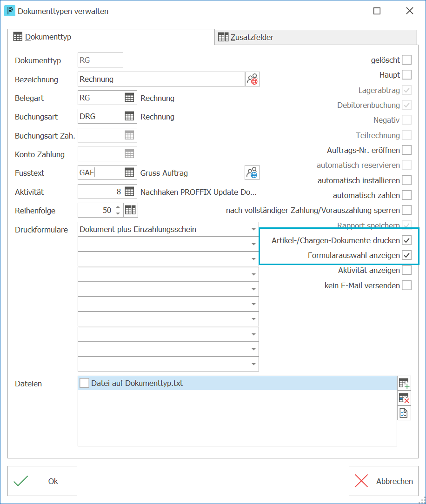
Task: Open Fusstext lookup table icon
Action: (x=129, y=172)
